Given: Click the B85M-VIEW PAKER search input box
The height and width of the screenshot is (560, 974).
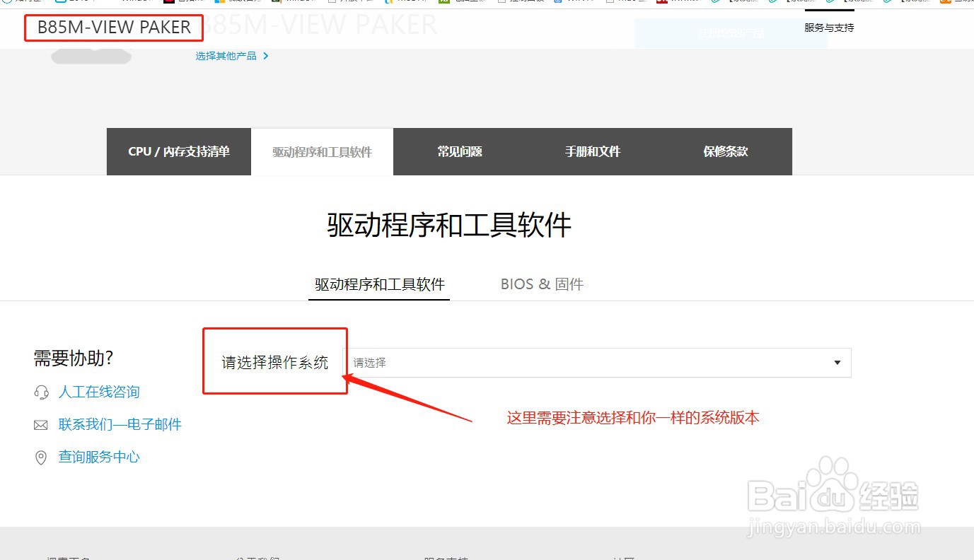Looking at the screenshot, I should coord(113,28).
